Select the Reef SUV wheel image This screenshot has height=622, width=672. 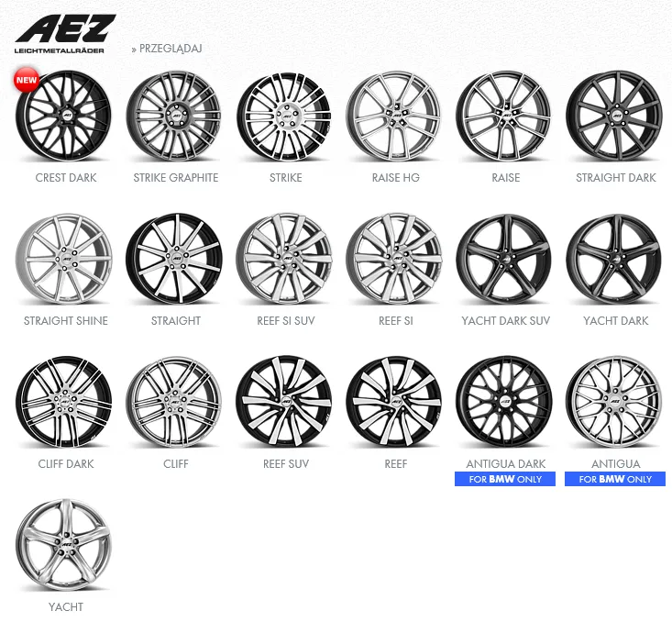click(284, 402)
